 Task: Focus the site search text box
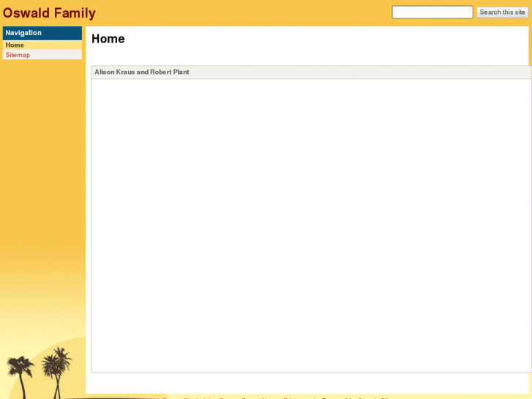point(432,12)
